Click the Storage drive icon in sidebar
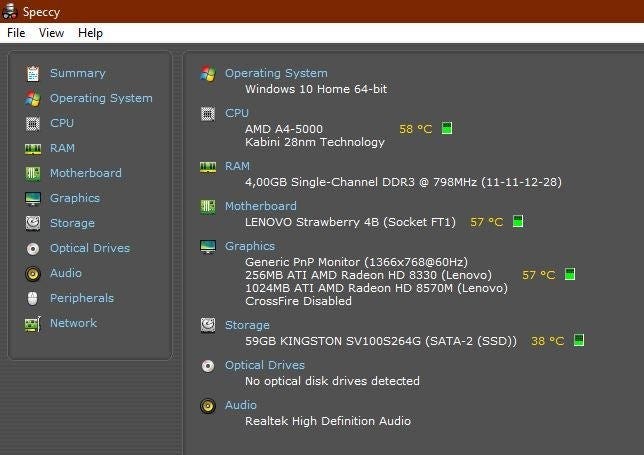 33,223
